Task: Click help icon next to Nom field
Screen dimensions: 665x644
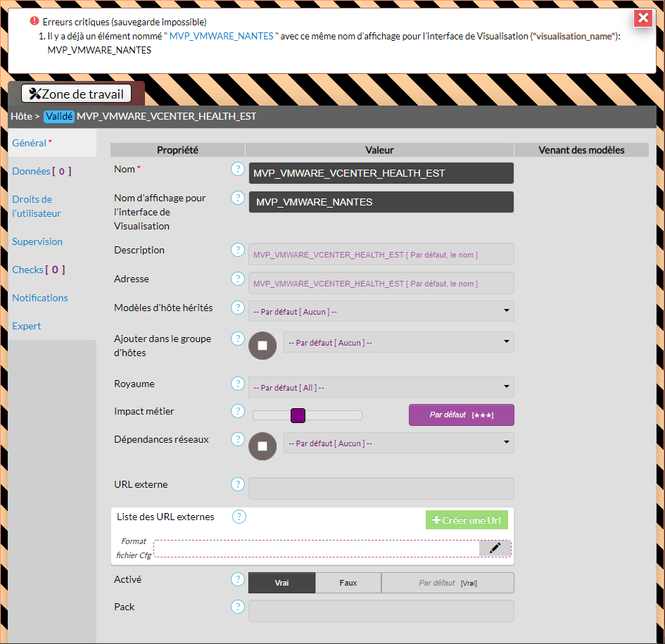Action: point(238,169)
